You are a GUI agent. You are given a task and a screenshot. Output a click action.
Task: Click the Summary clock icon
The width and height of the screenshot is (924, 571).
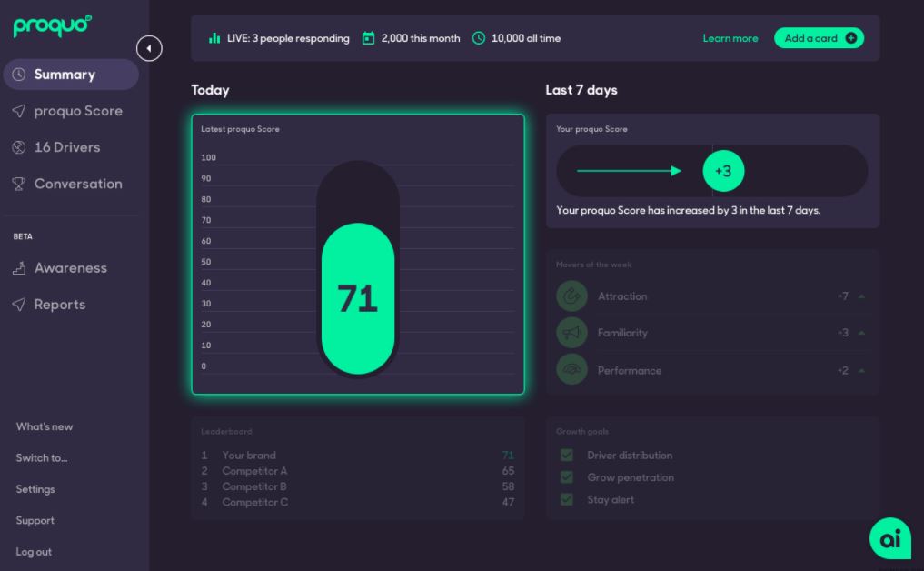pos(19,75)
